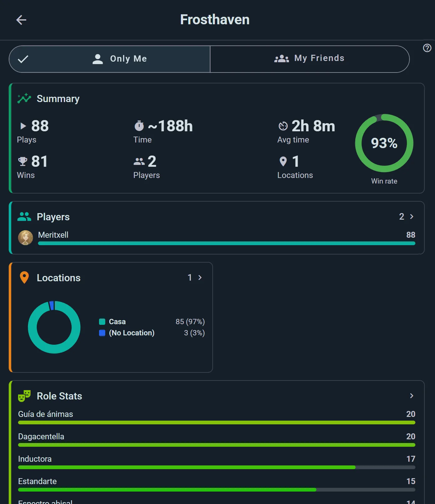Screen dimensions: 435x504
Task: Expand the Locations section chevron
Action: (x=200, y=278)
